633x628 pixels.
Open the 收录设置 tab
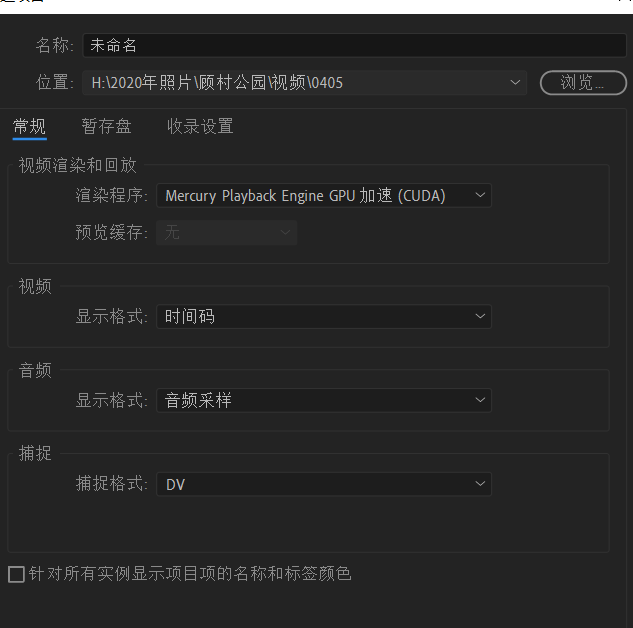[x=200, y=126]
